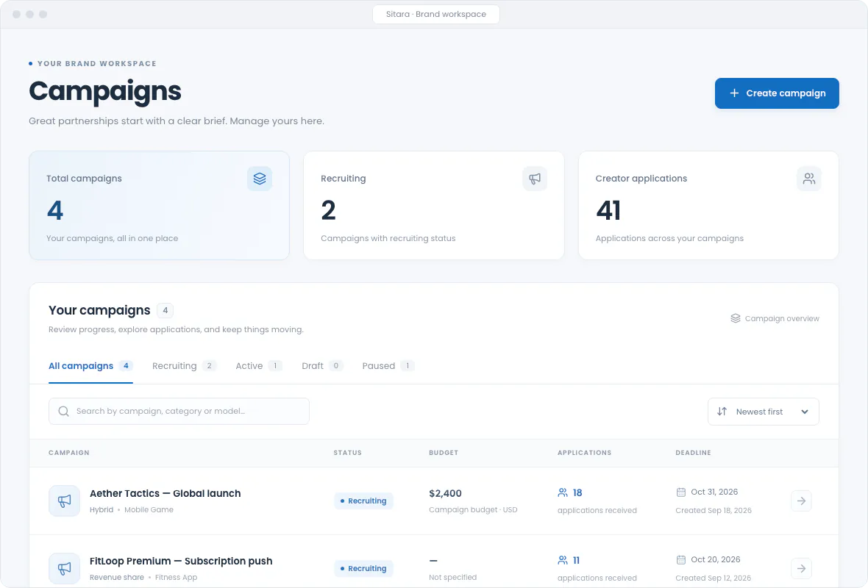Image resolution: width=868 pixels, height=588 pixels.
Task: Click the Revenue share label under FitLoop Premium
Action: pyautogui.click(x=117, y=577)
